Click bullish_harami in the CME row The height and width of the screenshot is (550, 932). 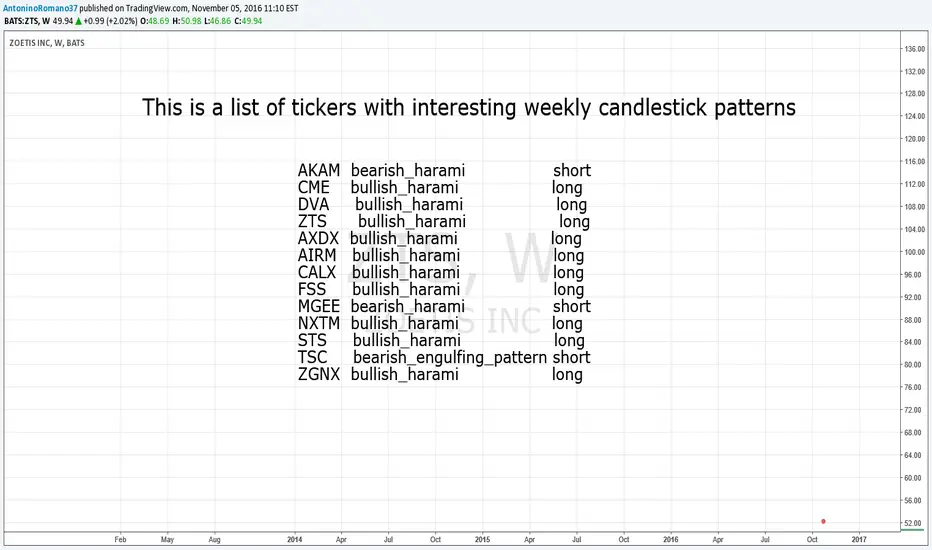pos(404,188)
